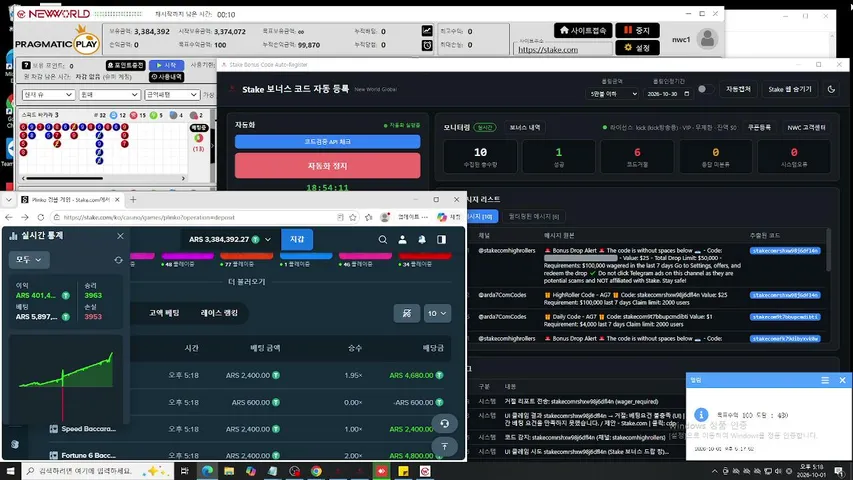Click the blue 시작 start button

166,65
